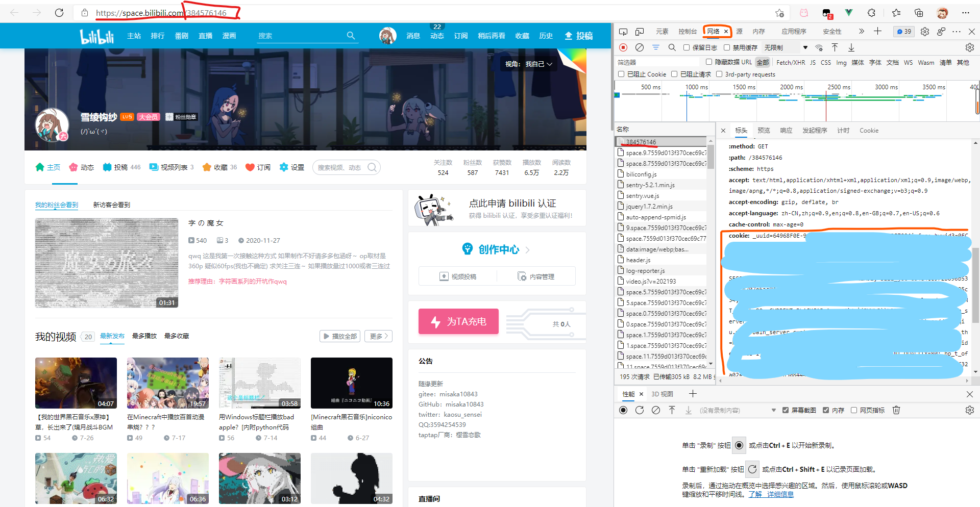Image resolution: width=980 pixels, height=507 pixels.
Task: Add a new DevTools tool with plus icon
Action: pyautogui.click(x=877, y=31)
